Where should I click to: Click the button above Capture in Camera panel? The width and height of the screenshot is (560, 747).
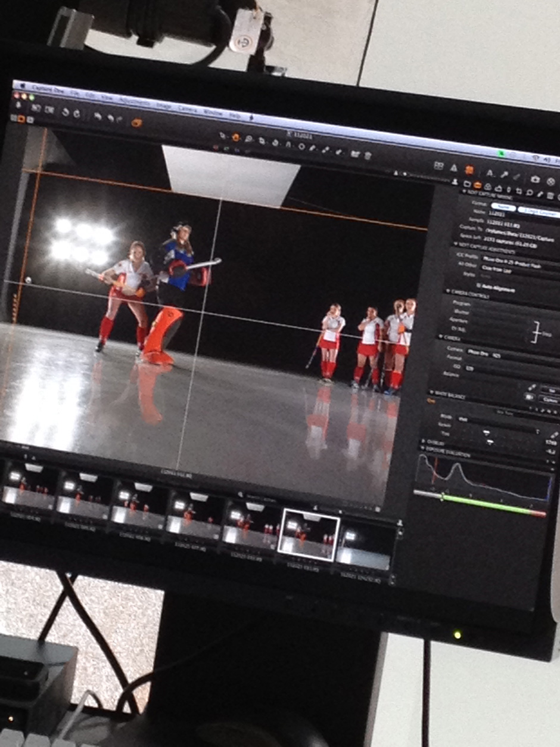point(550,390)
